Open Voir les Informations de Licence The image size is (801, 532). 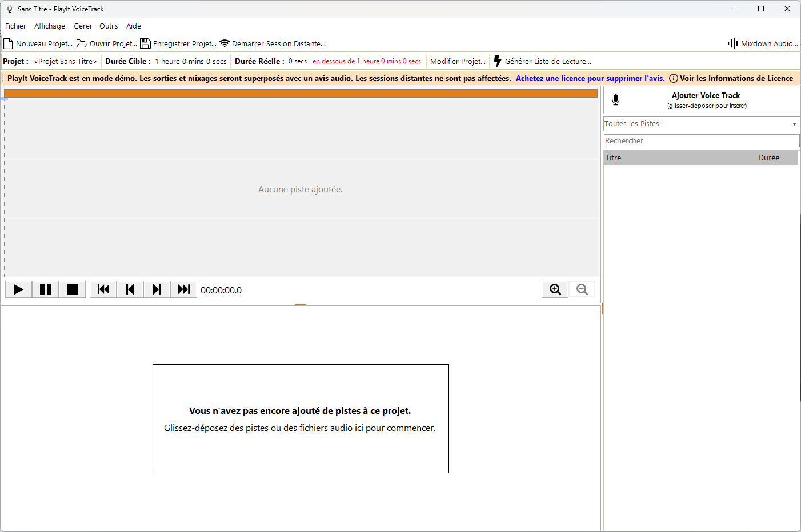731,78
